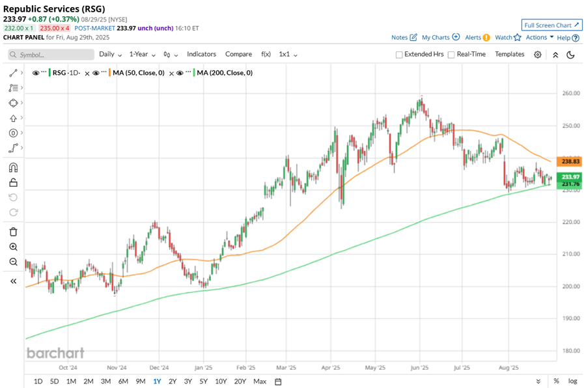The width and height of the screenshot is (588, 388).
Task: Zoom out on the chart
Action: coord(13,262)
